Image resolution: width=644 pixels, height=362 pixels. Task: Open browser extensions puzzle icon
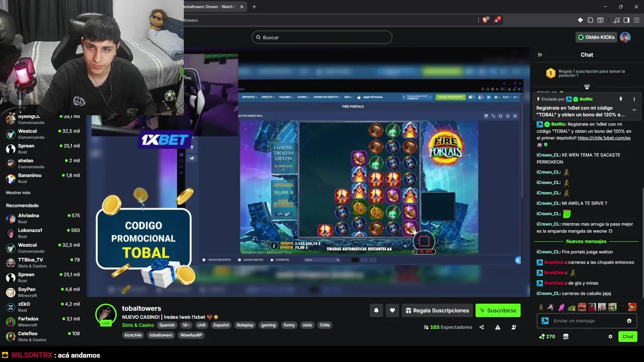coord(590,20)
